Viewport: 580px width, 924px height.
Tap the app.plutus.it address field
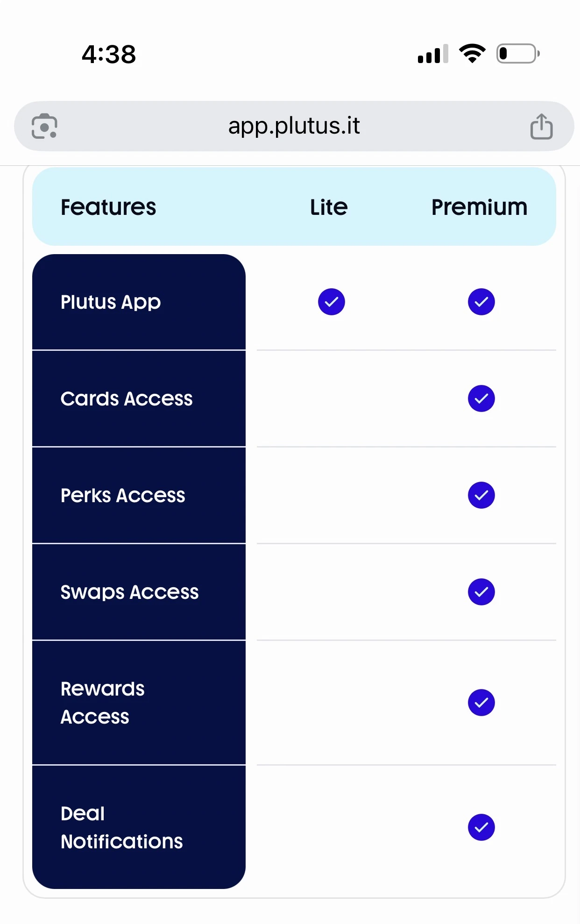coord(294,126)
